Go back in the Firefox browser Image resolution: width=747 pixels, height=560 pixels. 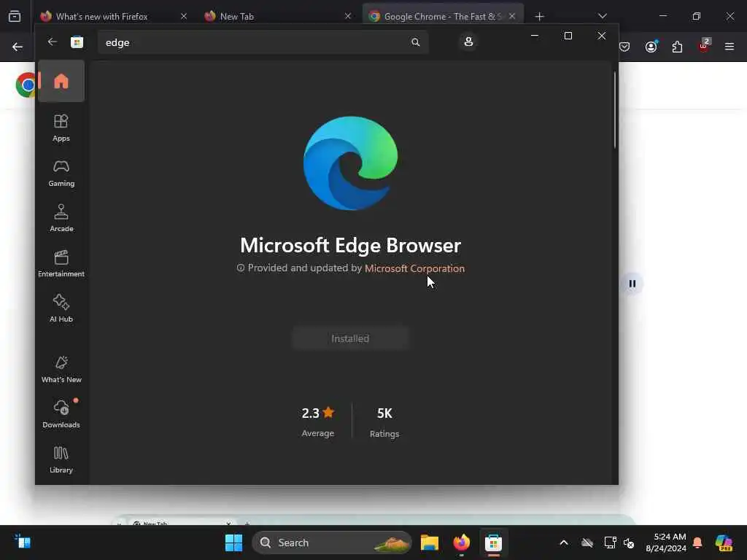click(18, 47)
